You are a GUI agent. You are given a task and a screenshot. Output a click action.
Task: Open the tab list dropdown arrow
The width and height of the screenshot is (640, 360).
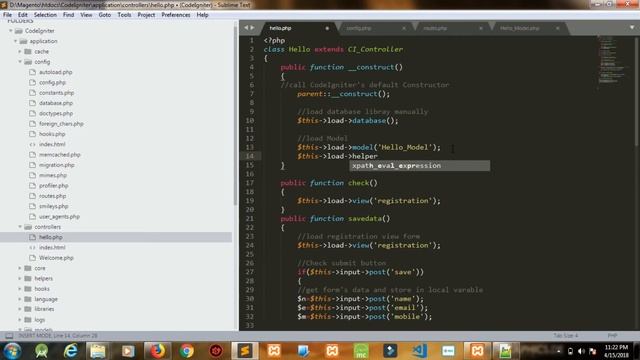coord(632,28)
